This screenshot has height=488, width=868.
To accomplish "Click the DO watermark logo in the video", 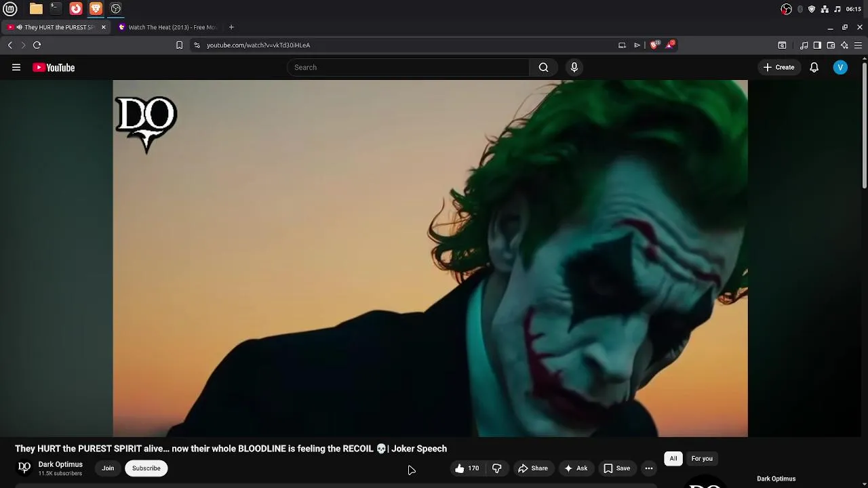I will coord(146,124).
